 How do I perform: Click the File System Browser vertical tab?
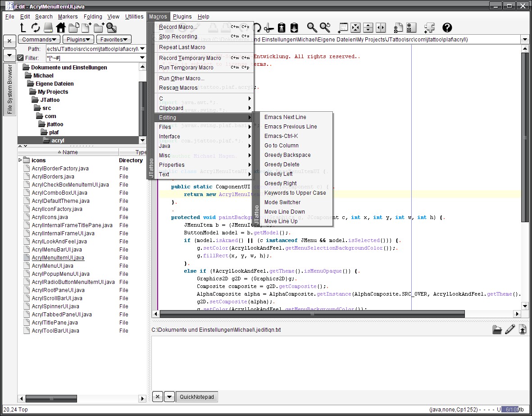(x=9, y=89)
